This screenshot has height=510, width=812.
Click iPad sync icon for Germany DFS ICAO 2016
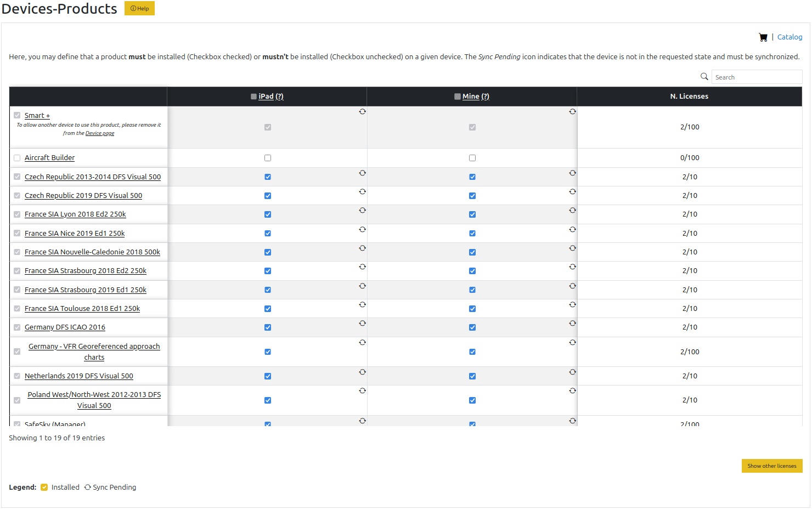click(x=363, y=323)
